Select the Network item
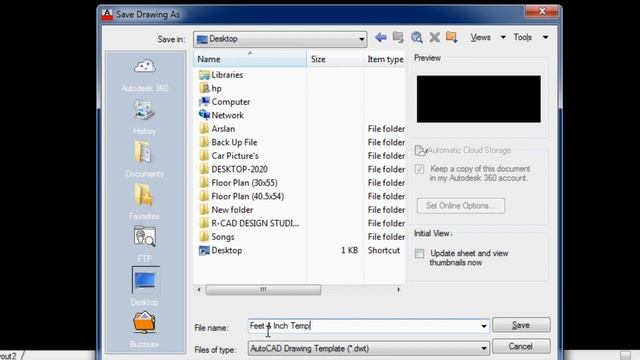Screen dimensions: 640x360 coord(221,115)
